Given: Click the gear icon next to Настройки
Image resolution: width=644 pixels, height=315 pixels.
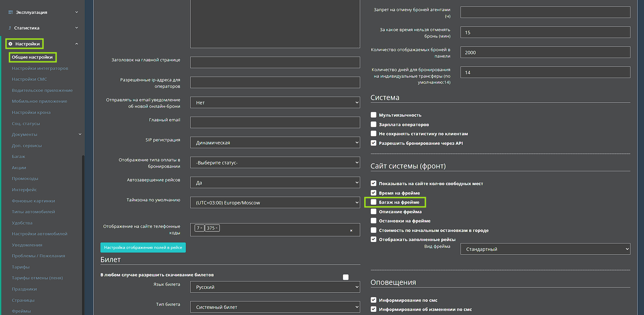Looking at the screenshot, I should (11, 44).
